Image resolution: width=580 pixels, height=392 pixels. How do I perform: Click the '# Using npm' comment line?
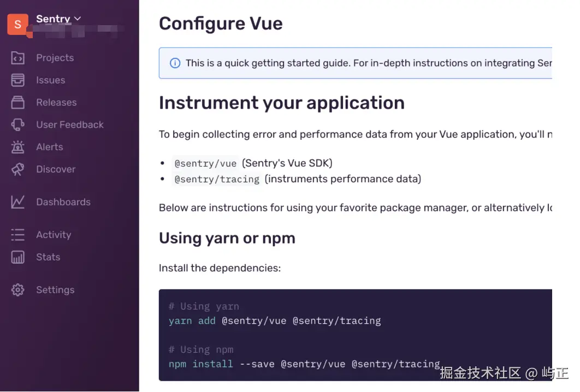coord(201,350)
